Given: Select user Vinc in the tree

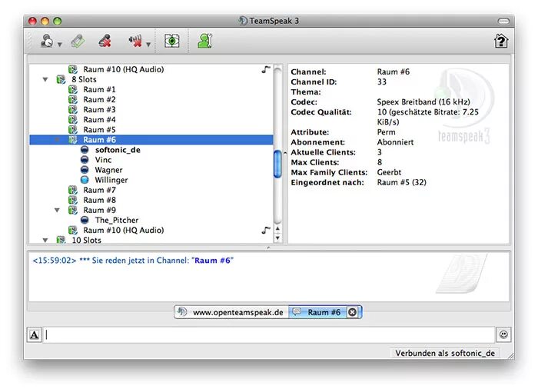Looking at the screenshot, I should tap(103, 160).
